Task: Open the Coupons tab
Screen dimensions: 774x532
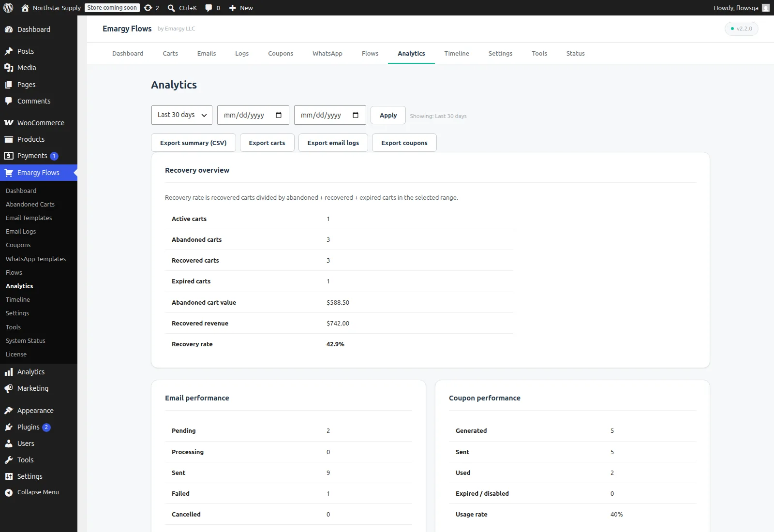Action: point(281,54)
